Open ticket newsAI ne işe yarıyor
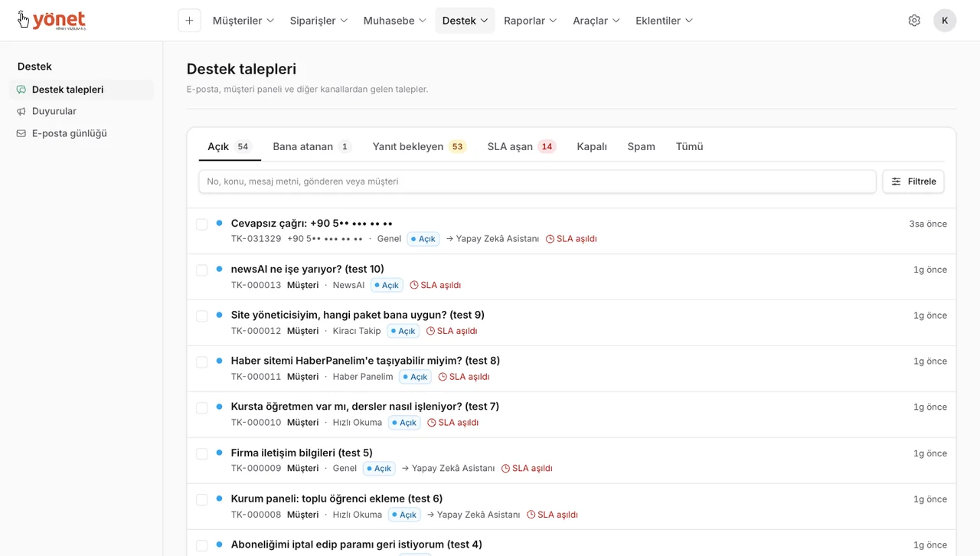 pos(308,269)
